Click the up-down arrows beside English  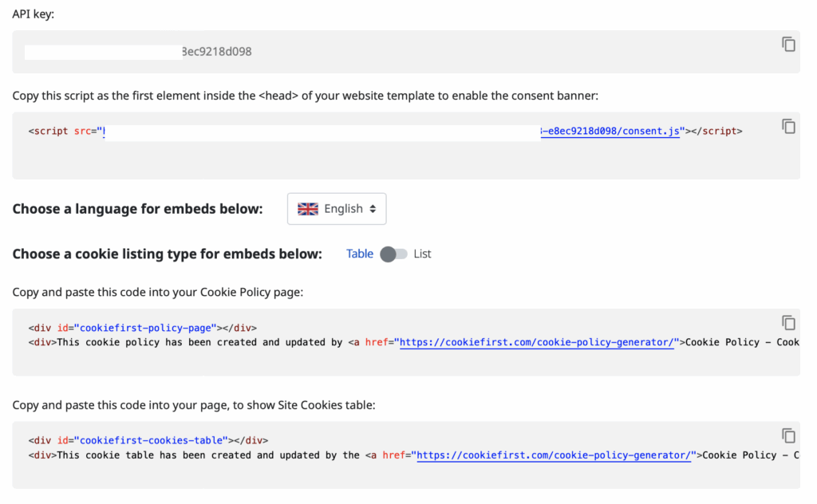coord(372,209)
